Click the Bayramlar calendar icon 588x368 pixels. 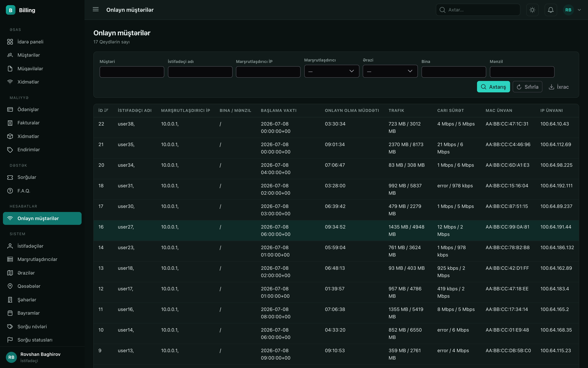pos(10,313)
